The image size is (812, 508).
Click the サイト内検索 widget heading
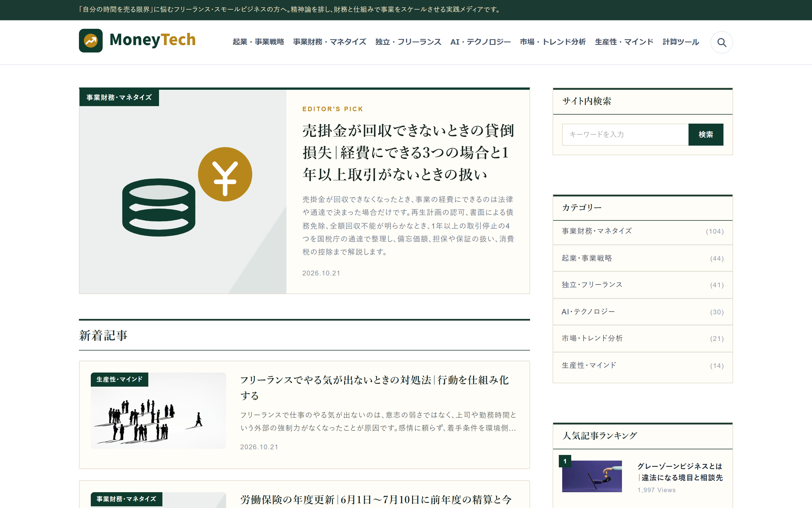(x=586, y=101)
